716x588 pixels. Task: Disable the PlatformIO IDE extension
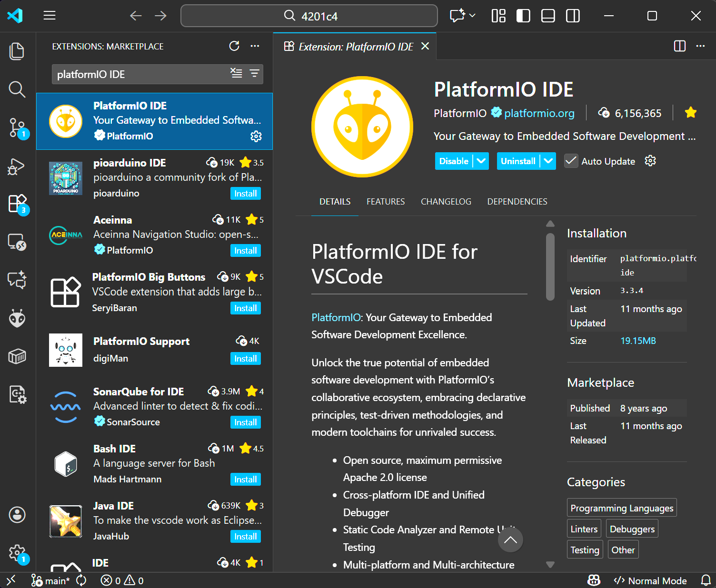coord(454,161)
